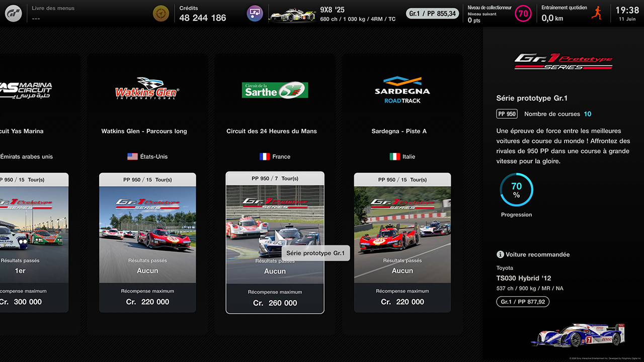Click the Cr. 300 000 reward amount
This screenshot has height=362, width=644.
click(x=21, y=302)
